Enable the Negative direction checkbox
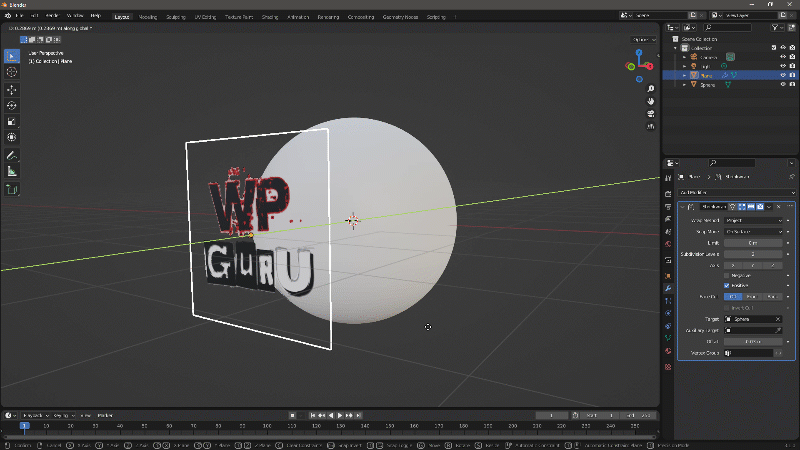 (x=727, y=276)
